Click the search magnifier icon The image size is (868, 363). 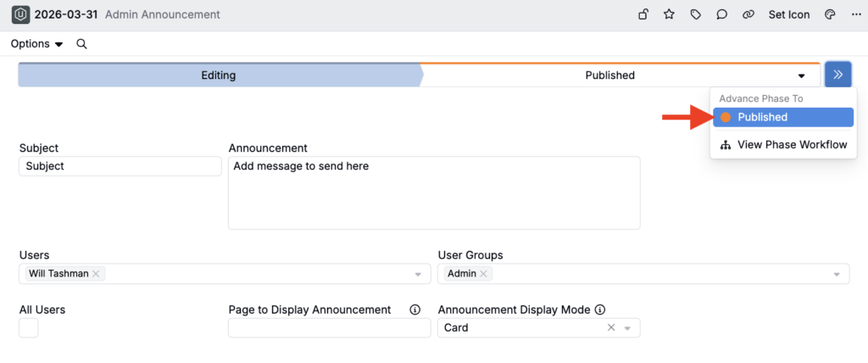click(81, 44)
